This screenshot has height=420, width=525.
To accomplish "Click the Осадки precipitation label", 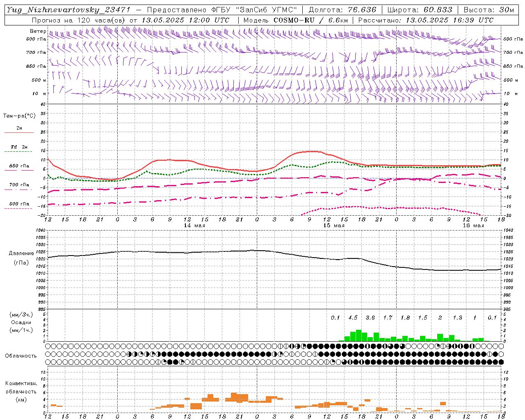I will click(x=21, y=322).
